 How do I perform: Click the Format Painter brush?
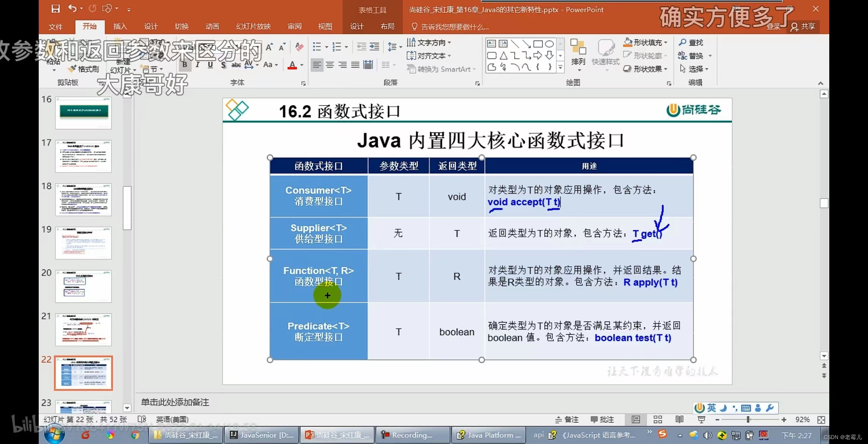[84, 69]
